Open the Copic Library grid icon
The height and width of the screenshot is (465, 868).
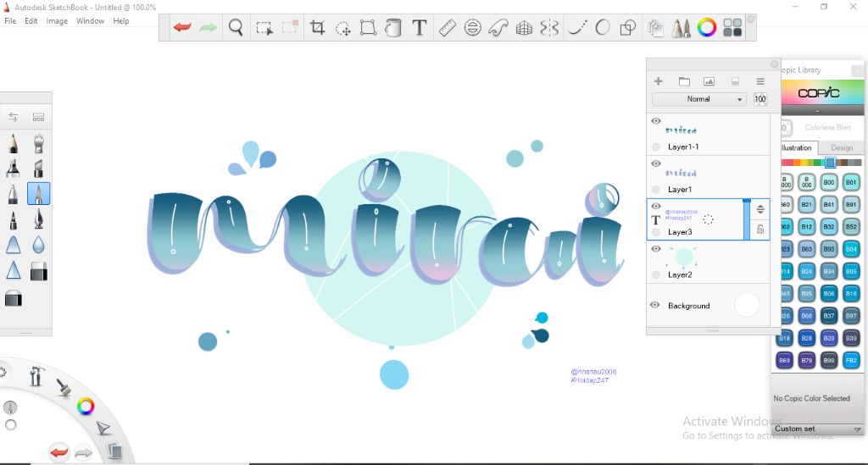(x=732, y=27)
